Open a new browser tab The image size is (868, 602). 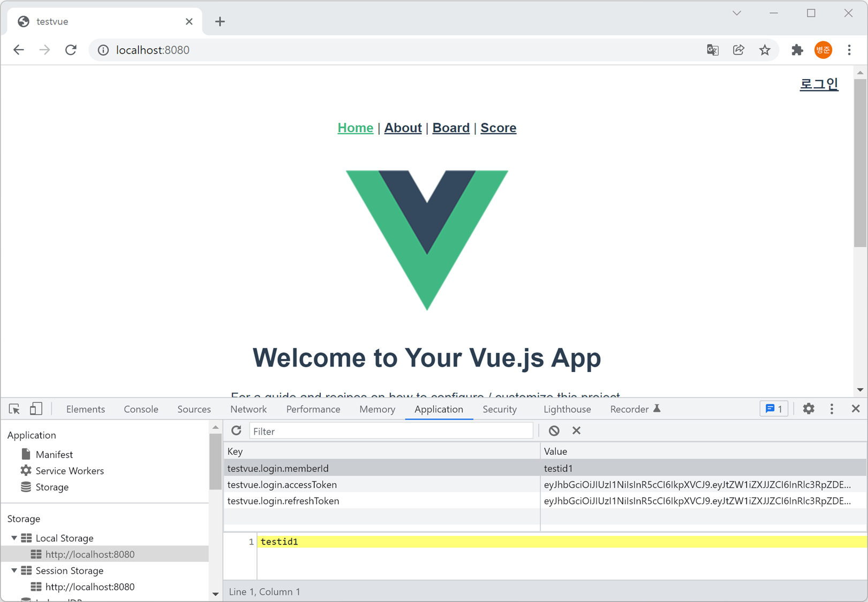220,21
